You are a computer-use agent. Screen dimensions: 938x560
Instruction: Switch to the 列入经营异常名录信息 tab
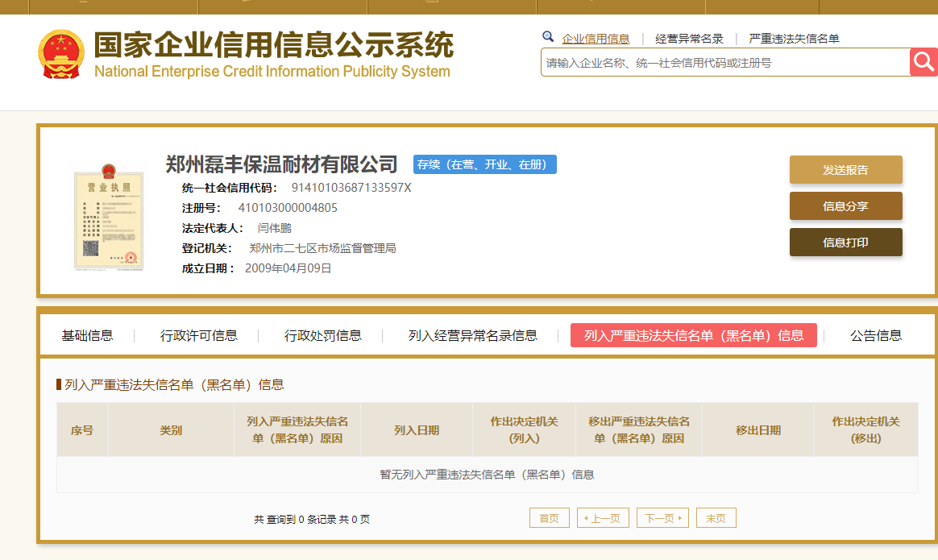click(472, 336)
